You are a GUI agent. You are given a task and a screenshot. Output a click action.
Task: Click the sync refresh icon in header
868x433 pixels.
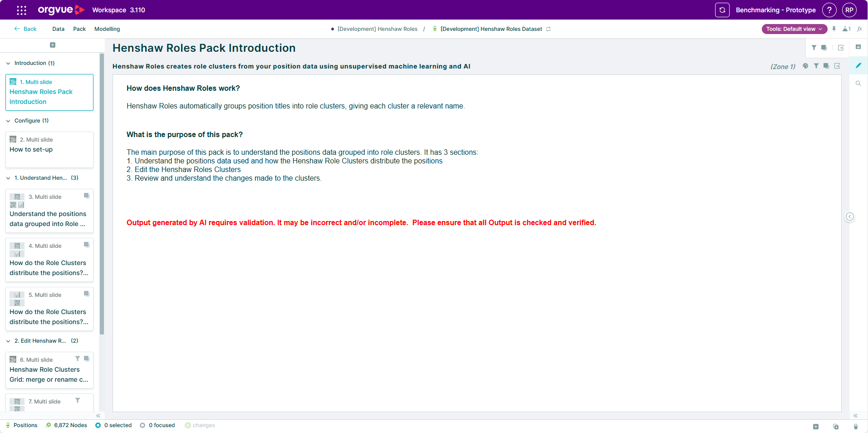[x=722, y=10]
